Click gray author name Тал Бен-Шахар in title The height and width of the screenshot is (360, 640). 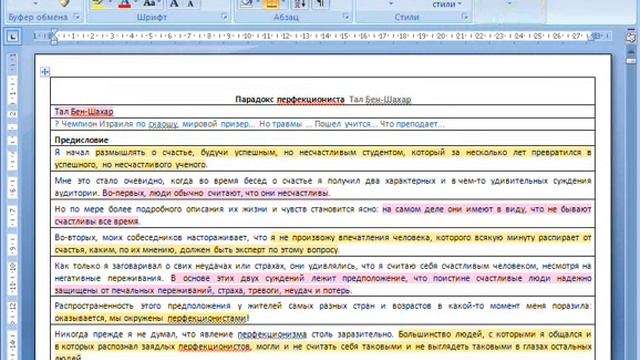coord(380,99)
